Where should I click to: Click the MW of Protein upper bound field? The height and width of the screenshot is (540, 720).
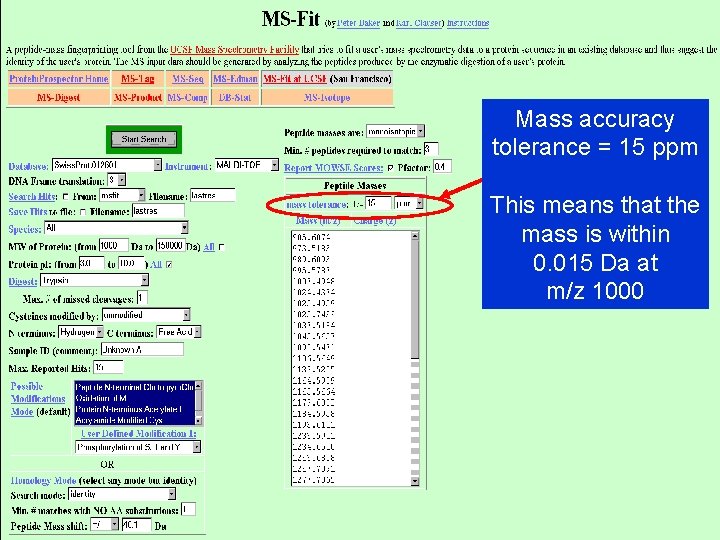click(x=170, y=246)
